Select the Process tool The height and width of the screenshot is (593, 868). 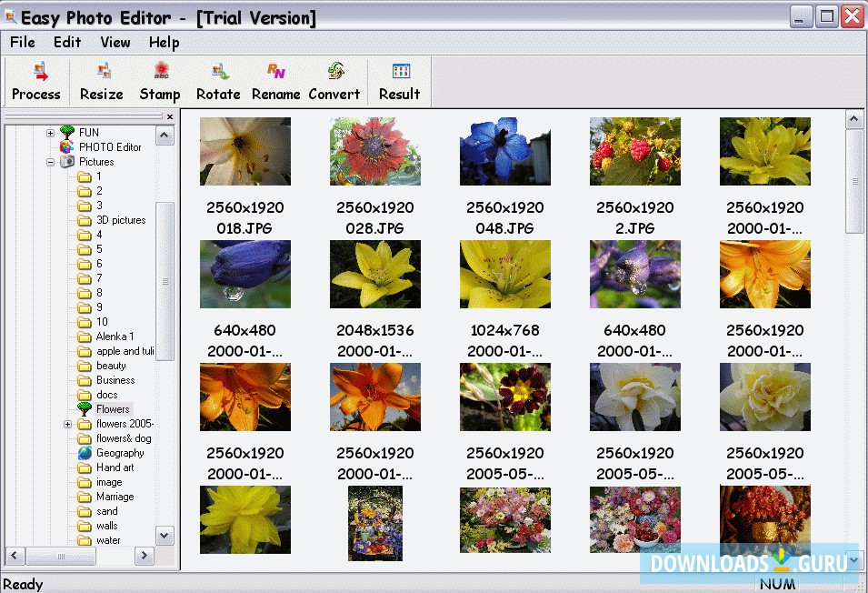click(x=36, y=82)
